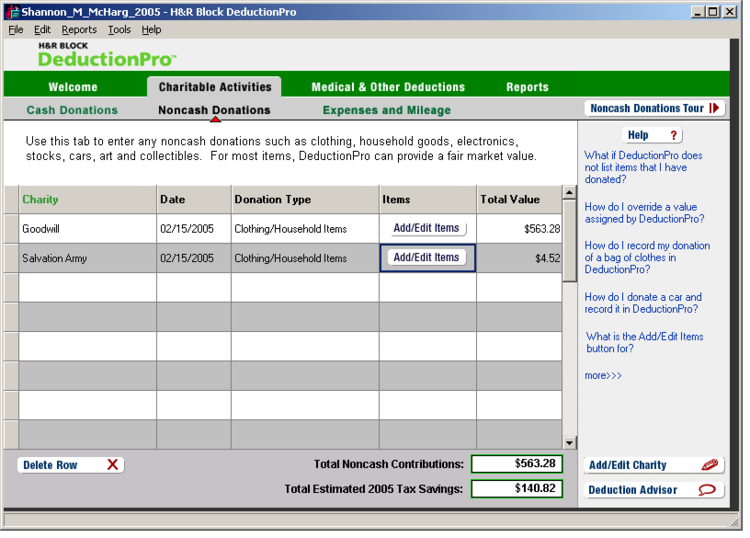The image size is (750, 538).
Task: Click the red X icon on Delete Row
Action: point(112,464)
